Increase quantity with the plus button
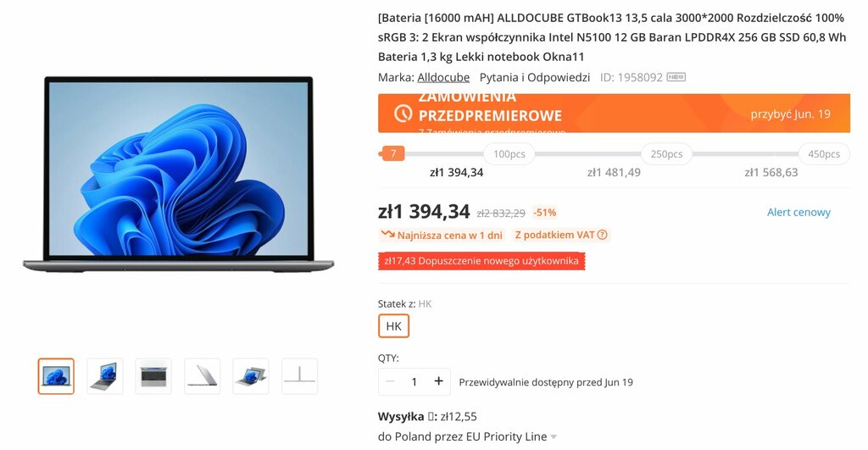 [438, 381]
